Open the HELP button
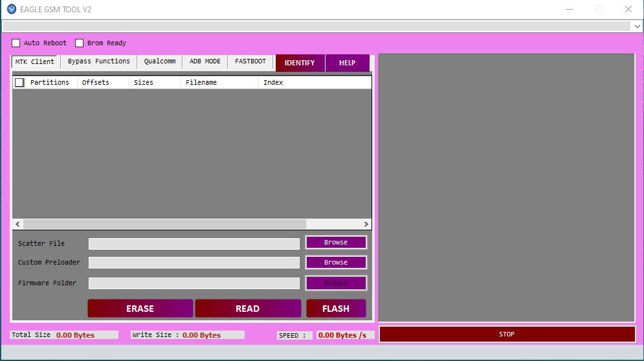This screenshot has width=644, height=361. 347,63
